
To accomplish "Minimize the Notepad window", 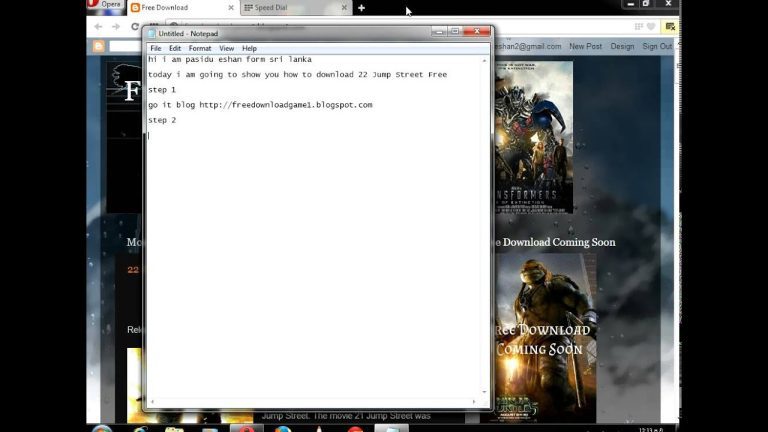I will click(x=439, y=31).
